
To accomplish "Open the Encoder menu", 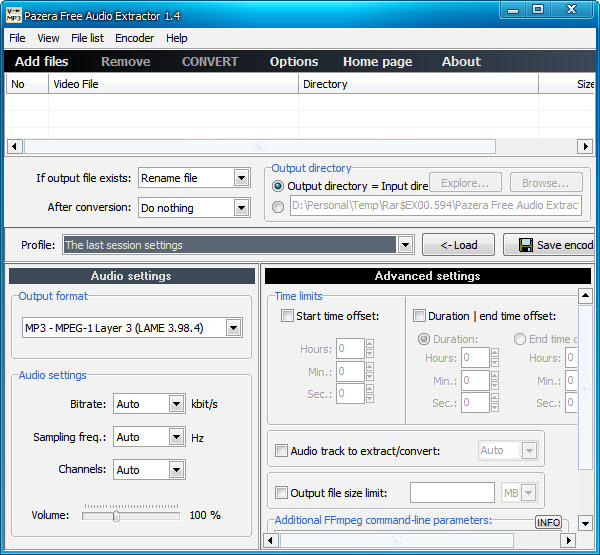I will pos(134,38).
